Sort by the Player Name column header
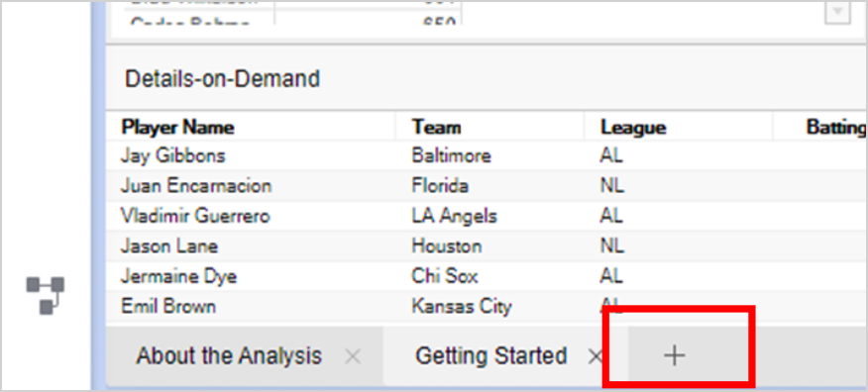 [x=177, y=128]
